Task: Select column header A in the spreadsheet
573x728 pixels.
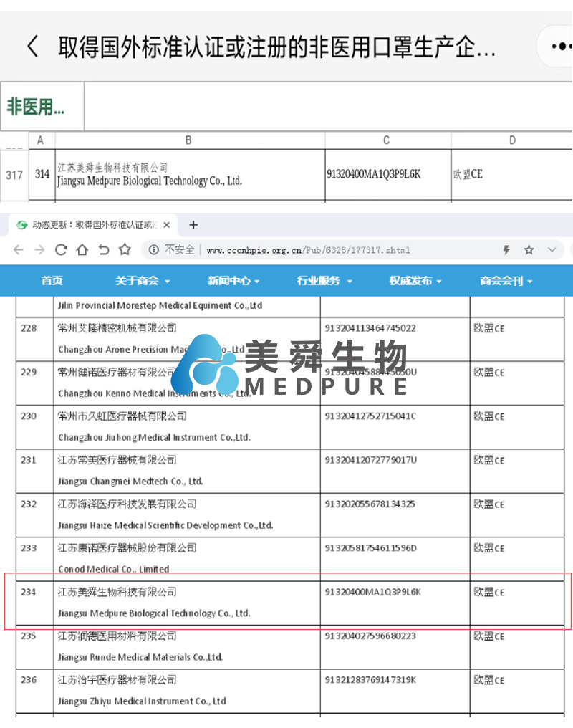Action: pyautogui.click(x=40, y=140)
